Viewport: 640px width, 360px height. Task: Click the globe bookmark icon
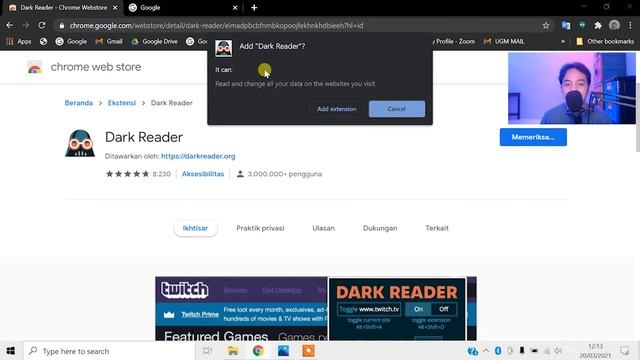[43, 41]
